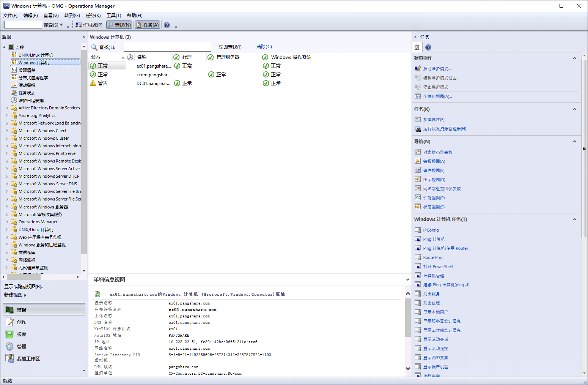Click the help question-mark toolbar icon
588x385 pixels.
[167, 25]
